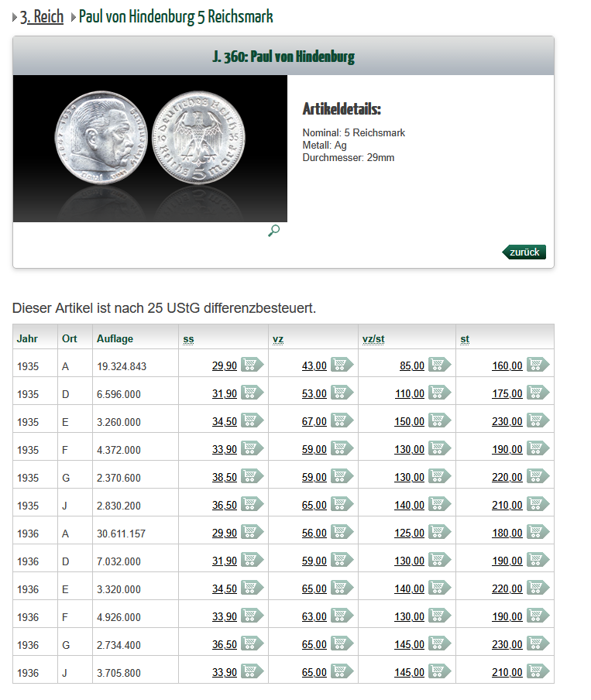Add 1936 E ss coin to cart
This screenshot has width=591, height=700.
click(x=252, y=588)
